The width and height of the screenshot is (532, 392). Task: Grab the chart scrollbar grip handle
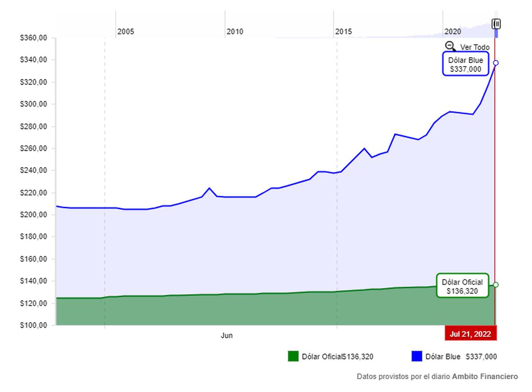(x=497, y=24)
